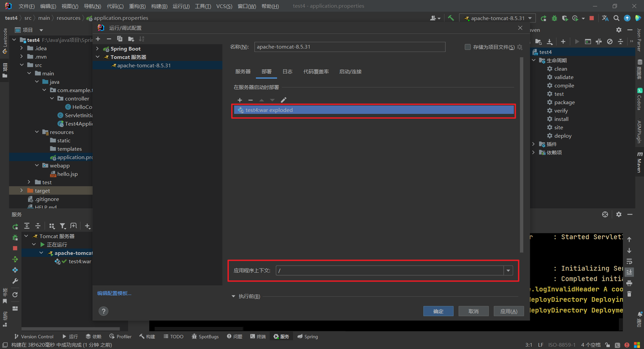Viewport: 644px width, 349px height.
Task: Select the clean lifecycle goal in Maven
Action: click(x=560, y=69)
